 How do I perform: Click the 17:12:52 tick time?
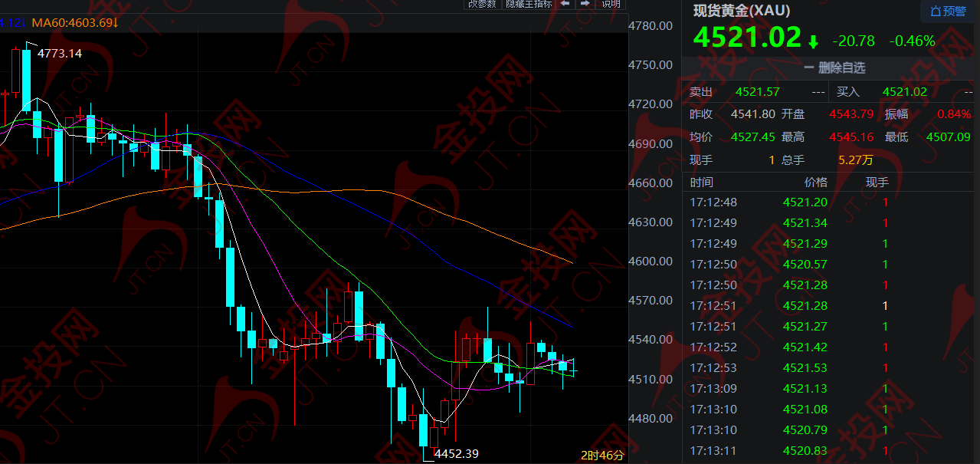[713, 347]
